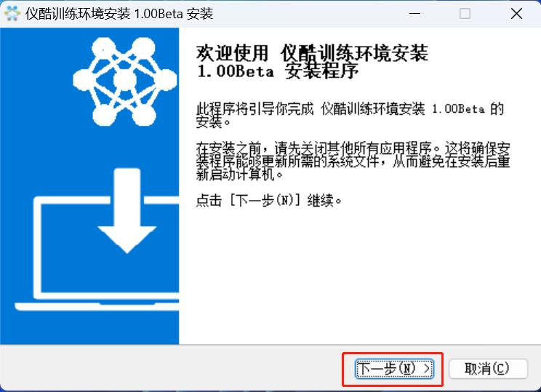Click the 1.00Beta 安装程序 heading line
The height and width of the screenshot is (392, 541).
278,71
